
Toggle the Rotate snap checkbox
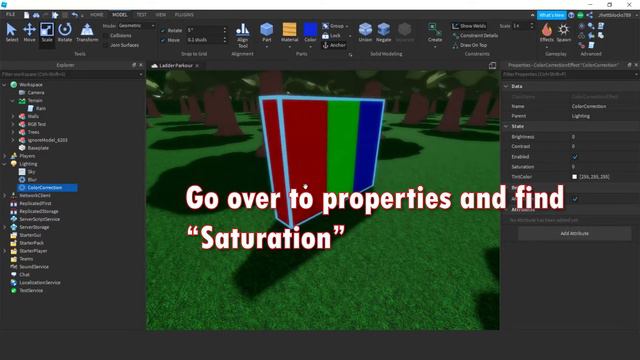163,30
